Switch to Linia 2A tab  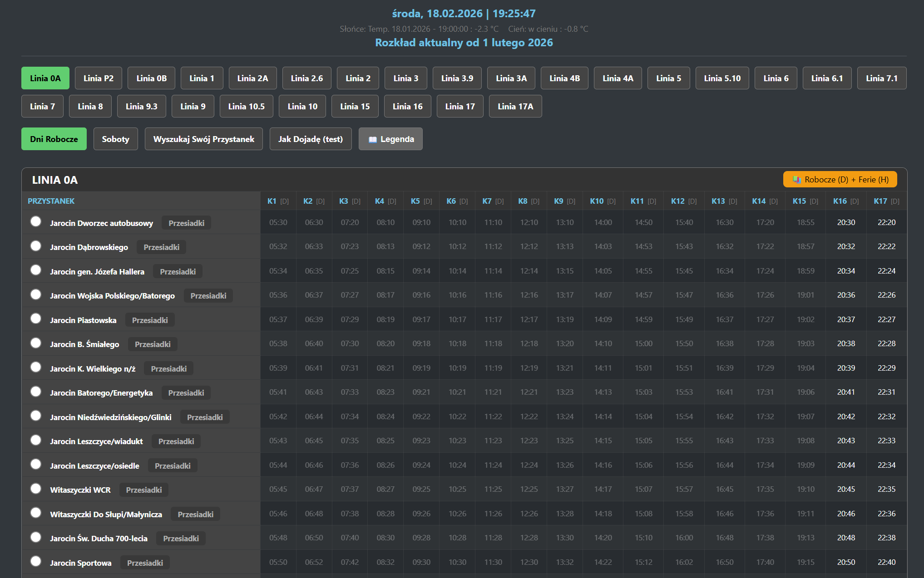click(x=252, y=78)
